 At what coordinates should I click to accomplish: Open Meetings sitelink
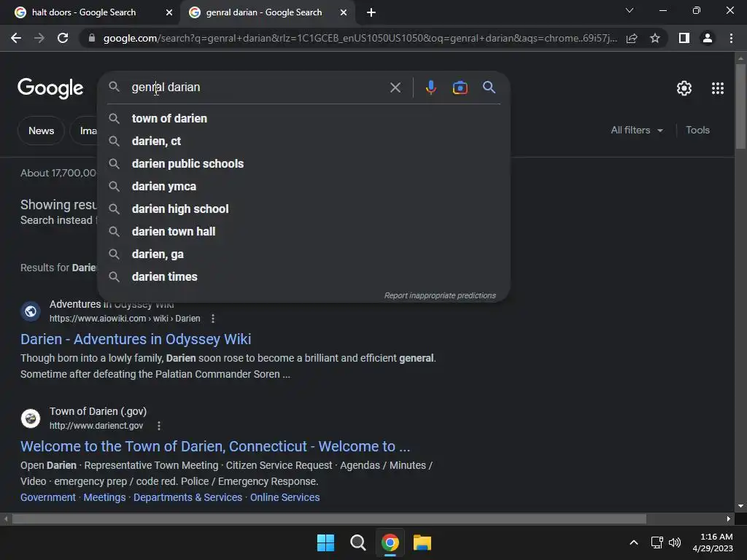(104, 497)
